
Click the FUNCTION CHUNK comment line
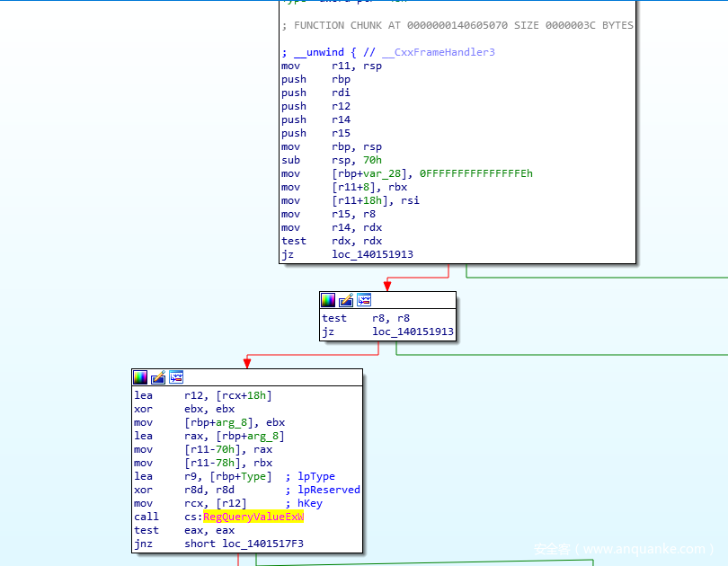[x=457, y=25]
